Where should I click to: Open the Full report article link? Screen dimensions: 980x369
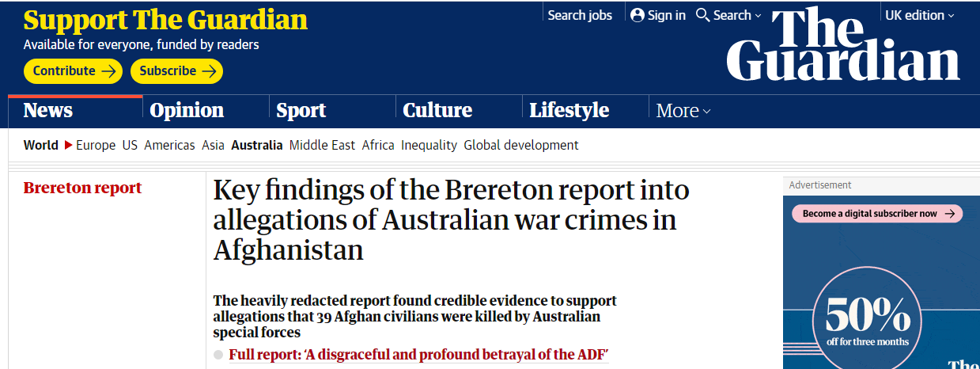(x=418, y=355)
